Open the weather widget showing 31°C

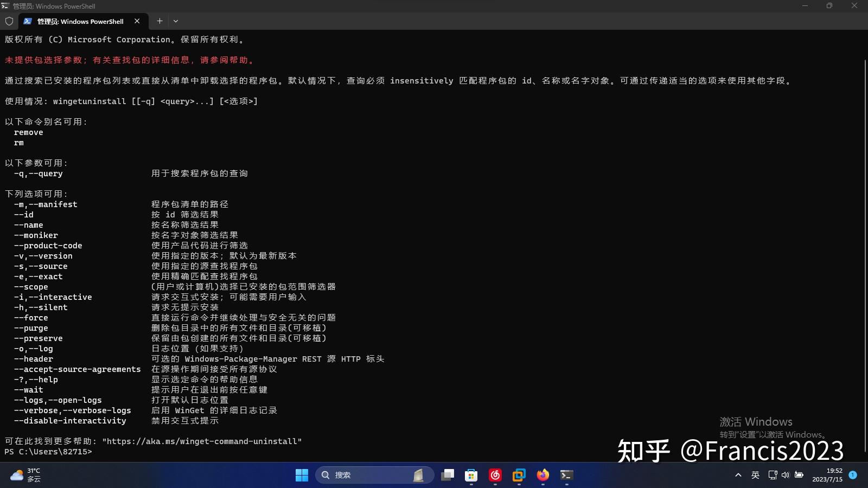pos(25,475)
